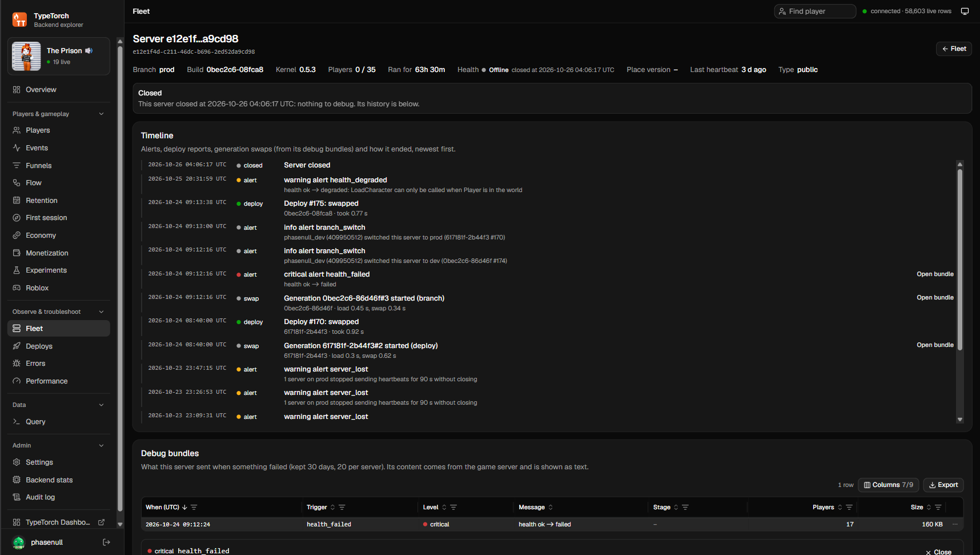Go to Players in the sidebar
980x555 pixels.
[x=59, y=130]
